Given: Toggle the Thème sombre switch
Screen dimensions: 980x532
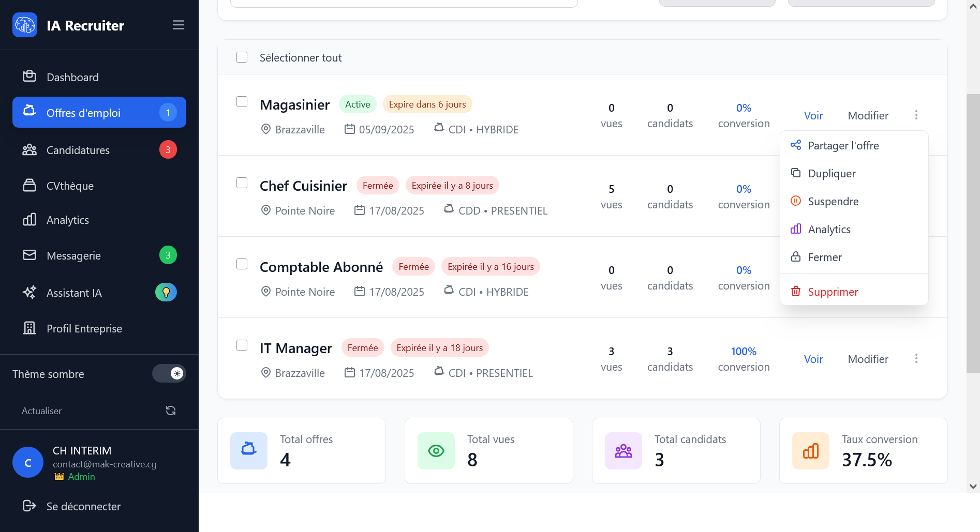Looking at the screenshot, I should point(169,373).
